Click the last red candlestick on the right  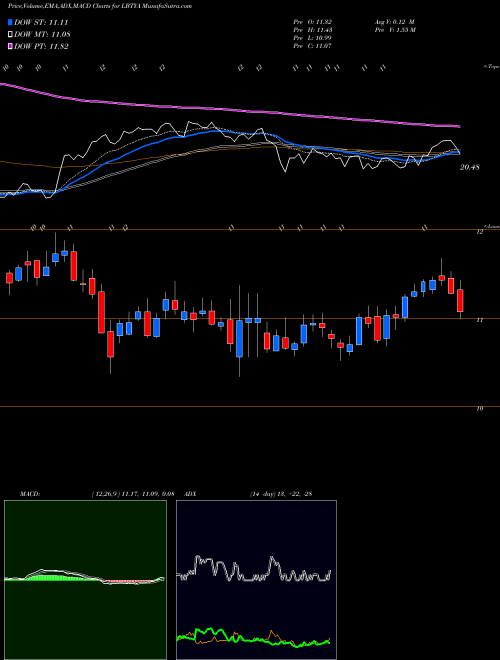tap(460, 301)
